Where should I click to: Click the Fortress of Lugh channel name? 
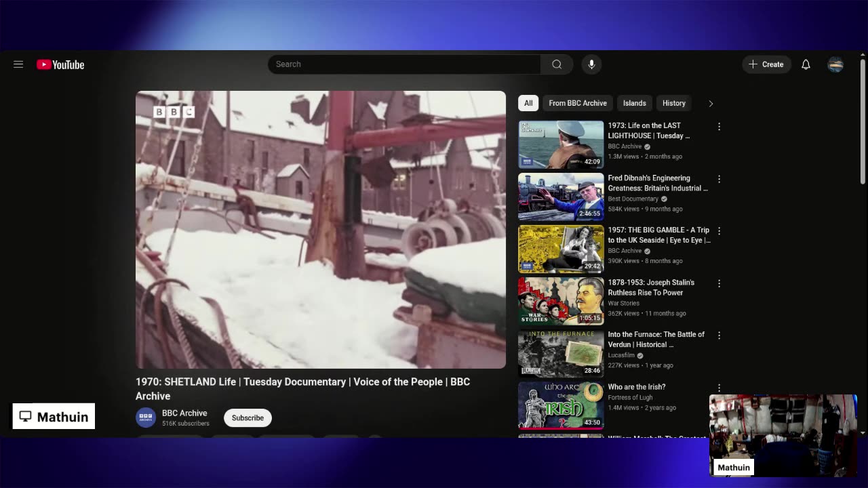(x=631, y=397)
